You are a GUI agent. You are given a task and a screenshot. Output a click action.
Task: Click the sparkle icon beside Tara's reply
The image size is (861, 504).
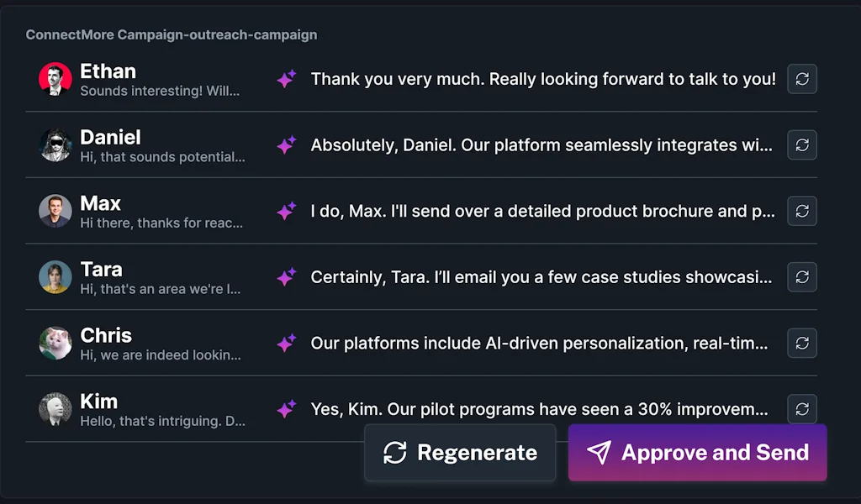click(287, 277)
